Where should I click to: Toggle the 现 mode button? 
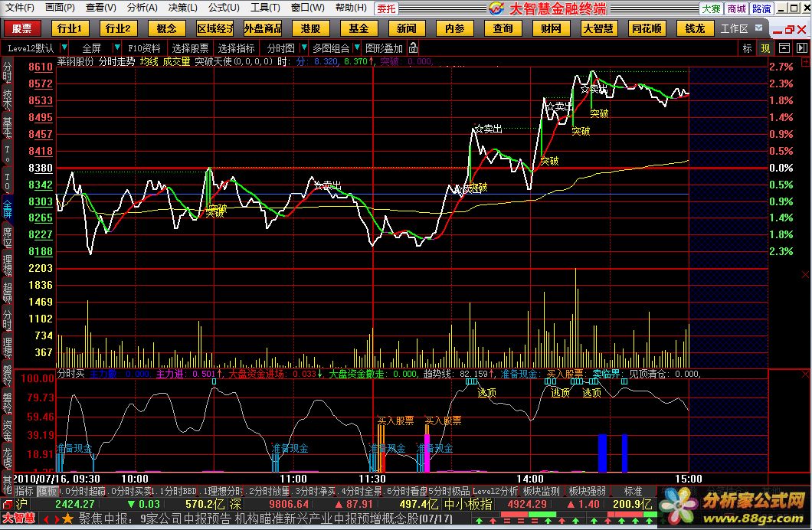pyautogui.click(x=765, y=48)
